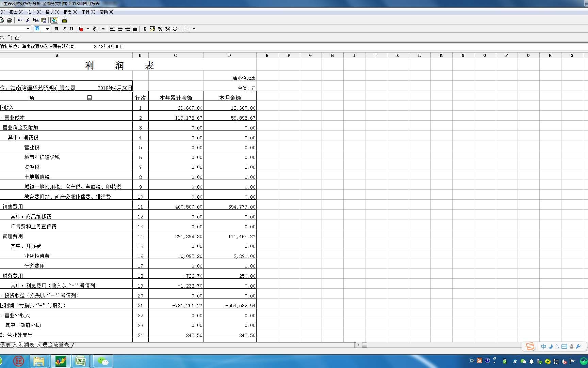Copy selected cells
Viewport: 588px width, 368px height.
[36, 20]
